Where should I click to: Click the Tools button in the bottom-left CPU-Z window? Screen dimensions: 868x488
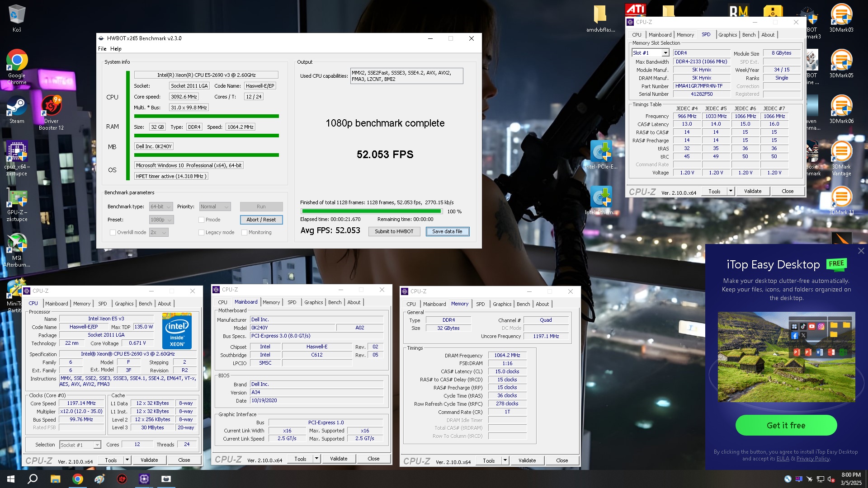point(111,460)
